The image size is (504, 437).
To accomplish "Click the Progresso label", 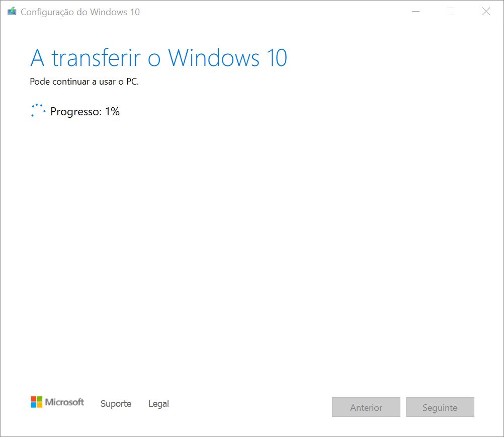I will (x=76, y=112).
